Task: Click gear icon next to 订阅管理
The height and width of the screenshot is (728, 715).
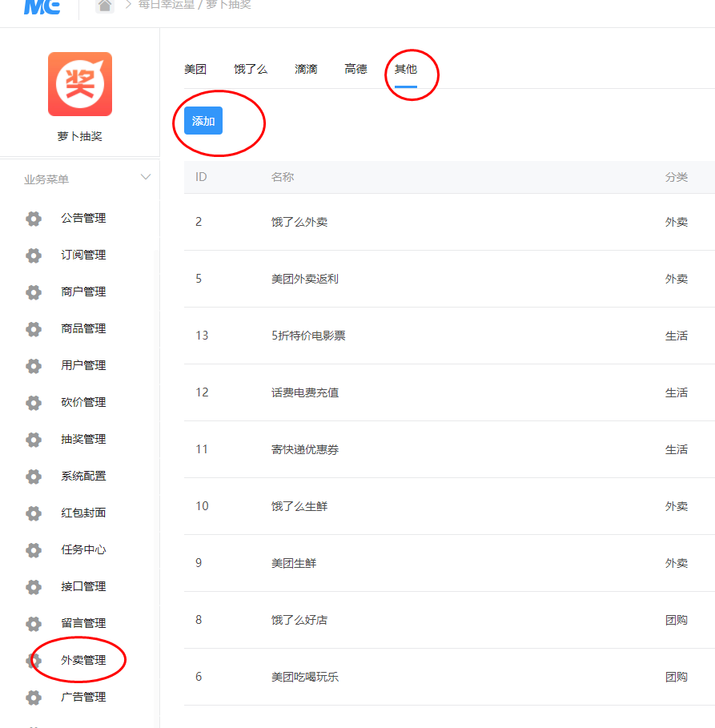Action: click(34, 255)
